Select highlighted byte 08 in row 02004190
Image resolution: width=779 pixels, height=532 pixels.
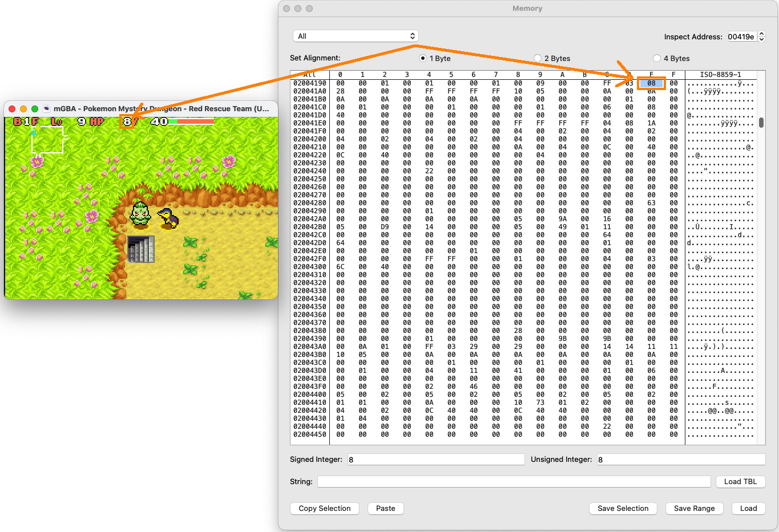coord(651,83)
